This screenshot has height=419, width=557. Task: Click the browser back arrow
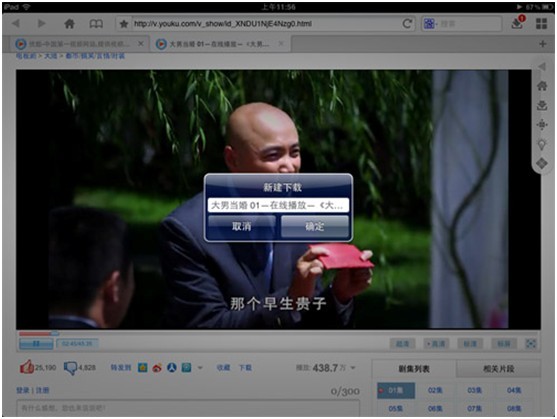click(16, 23)
